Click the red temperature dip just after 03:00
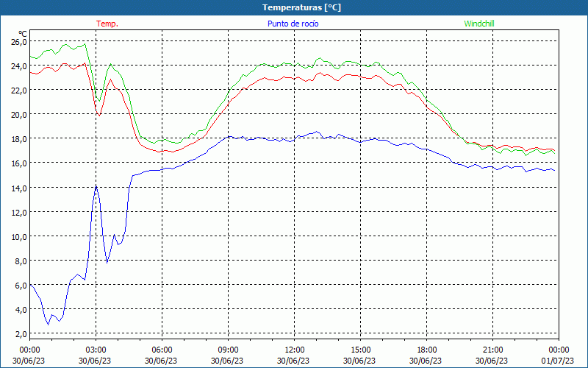 99,115
